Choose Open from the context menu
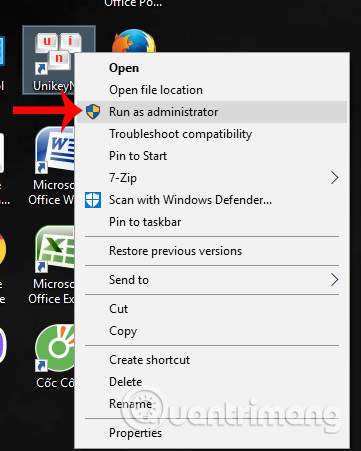The image size is (361, 451). (124, 68)
